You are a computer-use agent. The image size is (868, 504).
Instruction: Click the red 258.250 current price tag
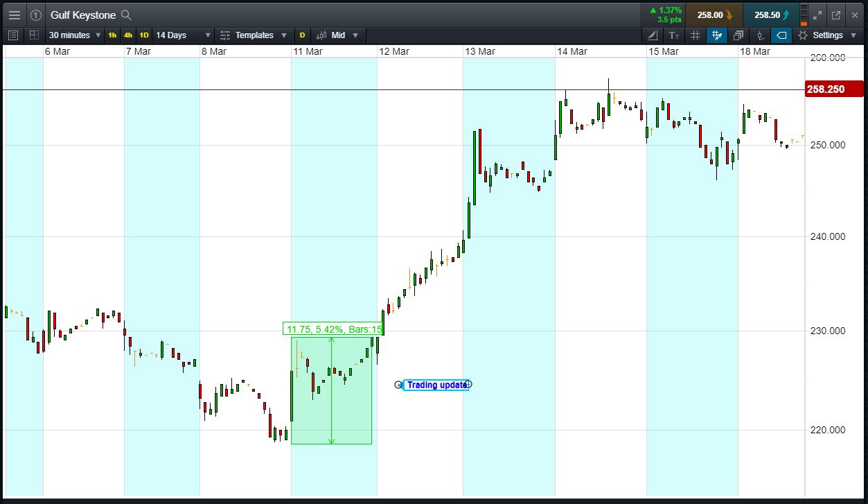coord(835,89)
